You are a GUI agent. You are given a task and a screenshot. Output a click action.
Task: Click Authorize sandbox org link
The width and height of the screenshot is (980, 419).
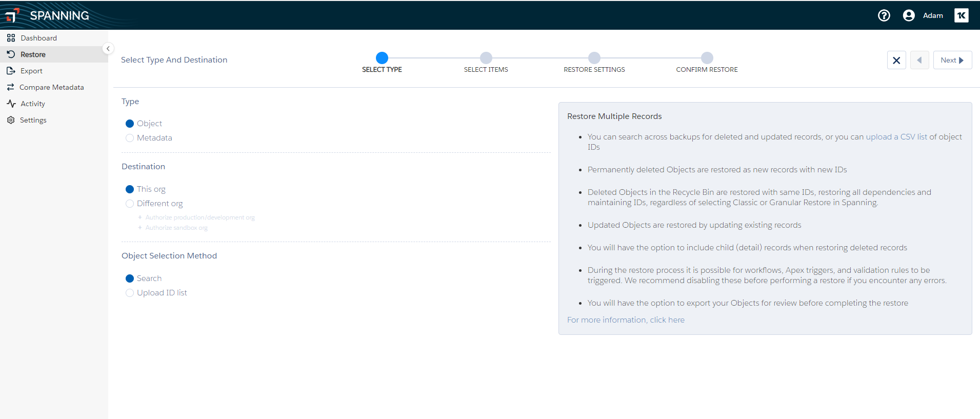(176, 228)
